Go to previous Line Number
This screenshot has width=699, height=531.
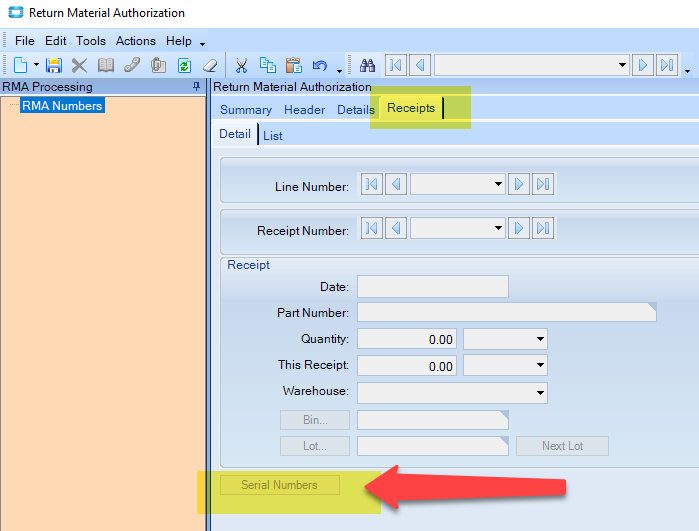(x=396, y=184)
